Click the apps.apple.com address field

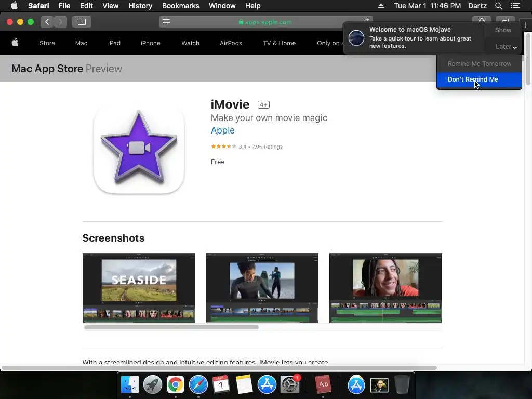click(265, 22)
